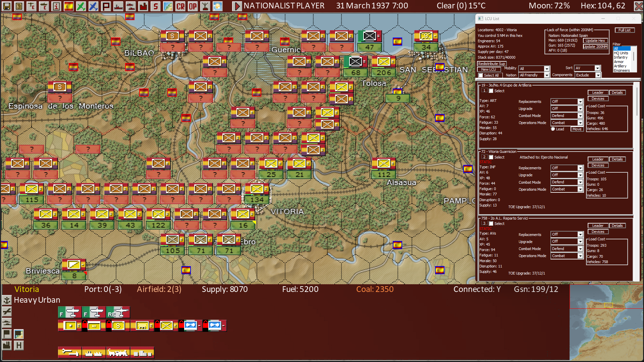Screen dimensions: 644x362
Task: Check the Select All checkbox
Action: click(481, 75)
